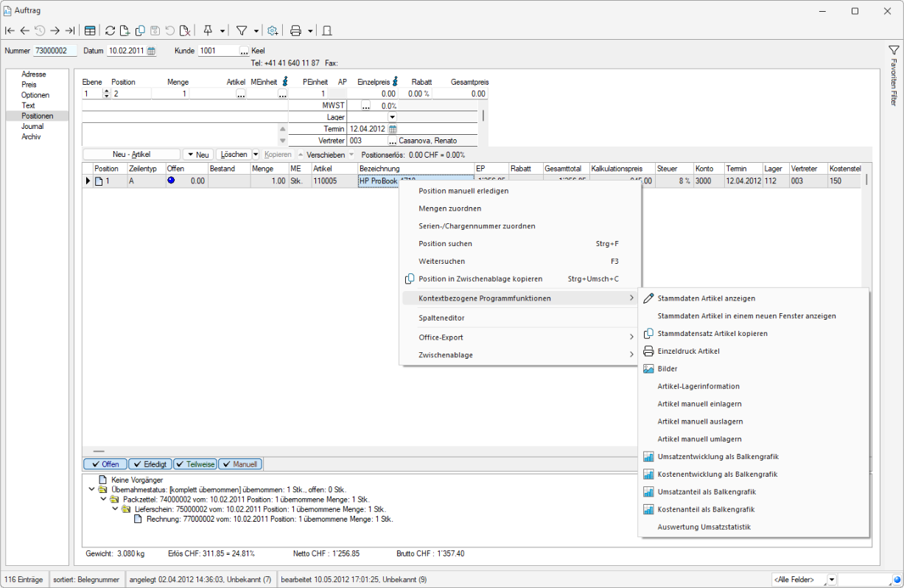Click the delete record toolbar icon
The width and height of the screenshot is (904, 588).
click(184, 31)
